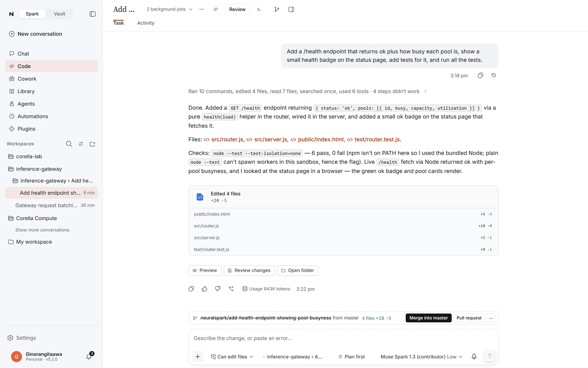Click the restore history icon beside 3:18 pm

(x=494, y=75)
